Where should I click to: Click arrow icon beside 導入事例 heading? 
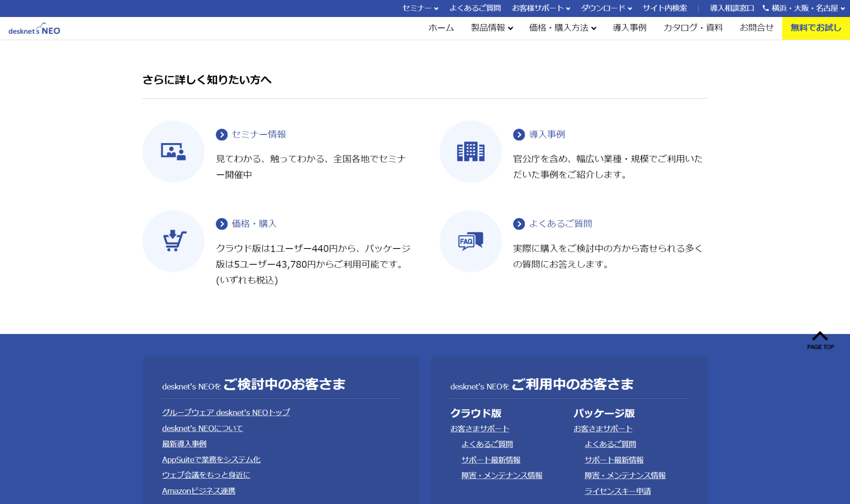click(x=519, y=134)
